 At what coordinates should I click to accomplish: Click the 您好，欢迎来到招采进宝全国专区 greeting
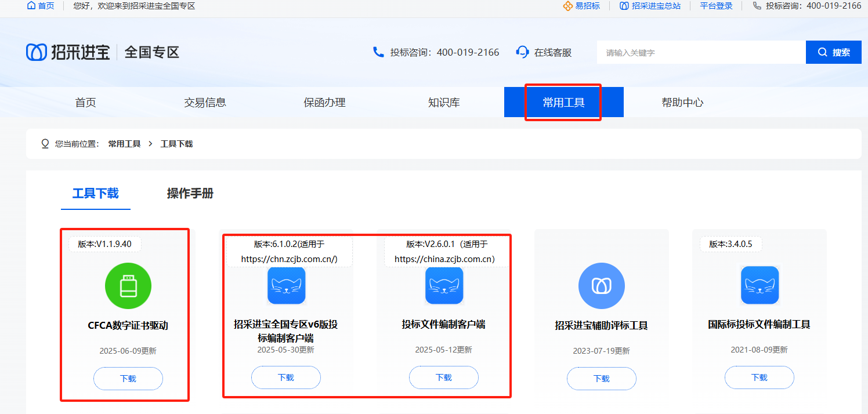click(134, 6)
